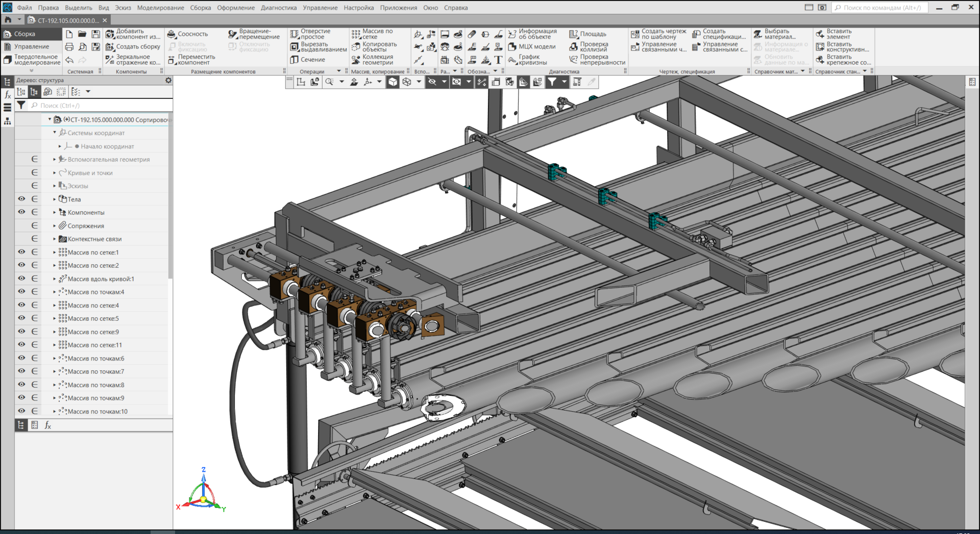The image size is (980, 534).
Task: Click the Add component from file icon
Action: [x=110, y=34]
